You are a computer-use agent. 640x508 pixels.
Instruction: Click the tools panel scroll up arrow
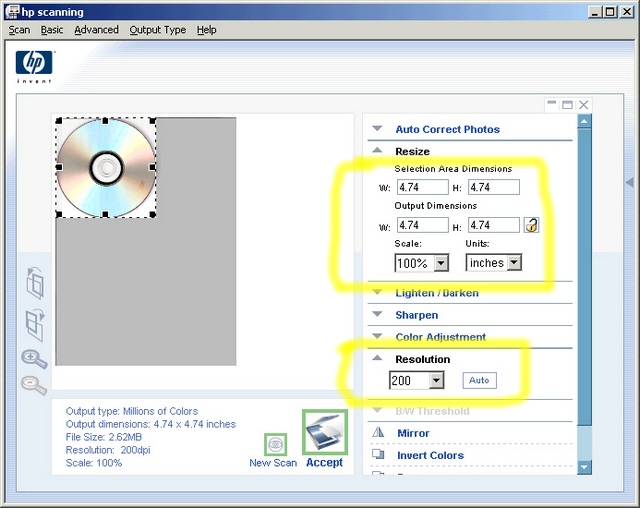[x=584, y=121]
